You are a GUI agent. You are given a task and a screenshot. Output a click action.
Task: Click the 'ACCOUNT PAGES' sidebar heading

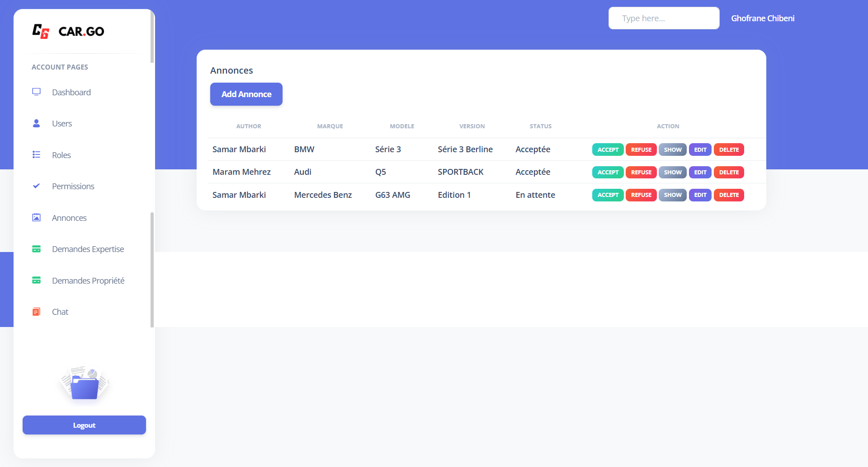(60, 67)
